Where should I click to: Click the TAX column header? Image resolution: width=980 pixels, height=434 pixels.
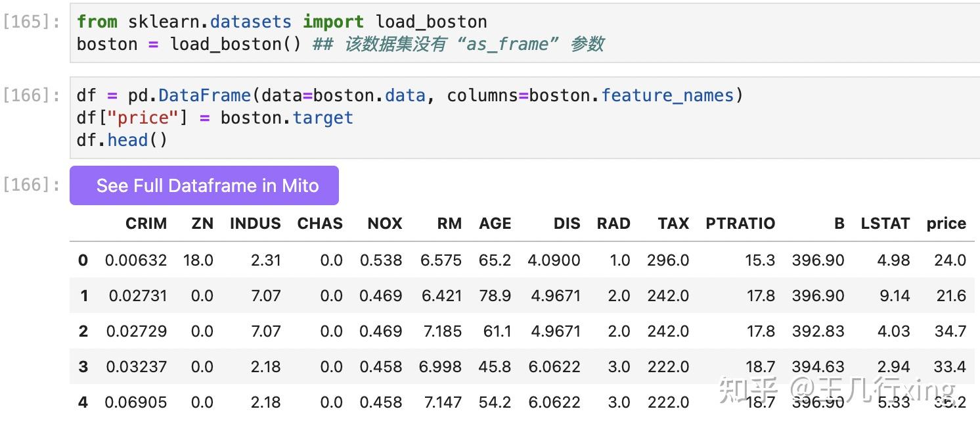point(673,224)
